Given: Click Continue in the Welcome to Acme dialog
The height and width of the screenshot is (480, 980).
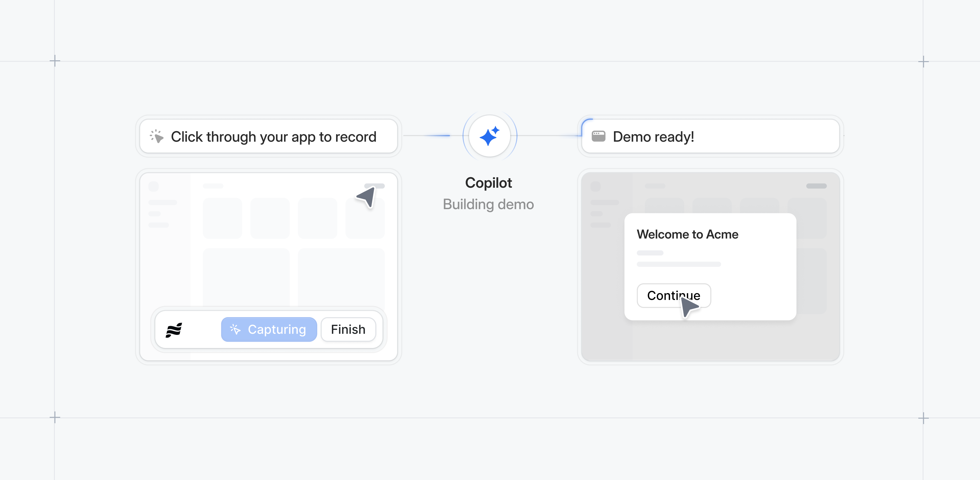Looking at the screenshot, I should pos(673,296).
